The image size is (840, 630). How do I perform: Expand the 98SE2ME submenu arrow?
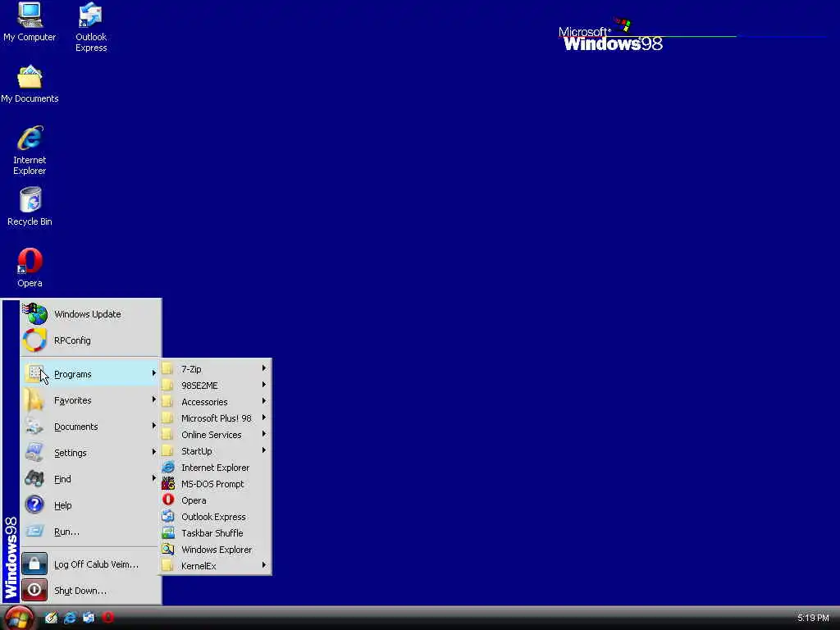point(264,385)
